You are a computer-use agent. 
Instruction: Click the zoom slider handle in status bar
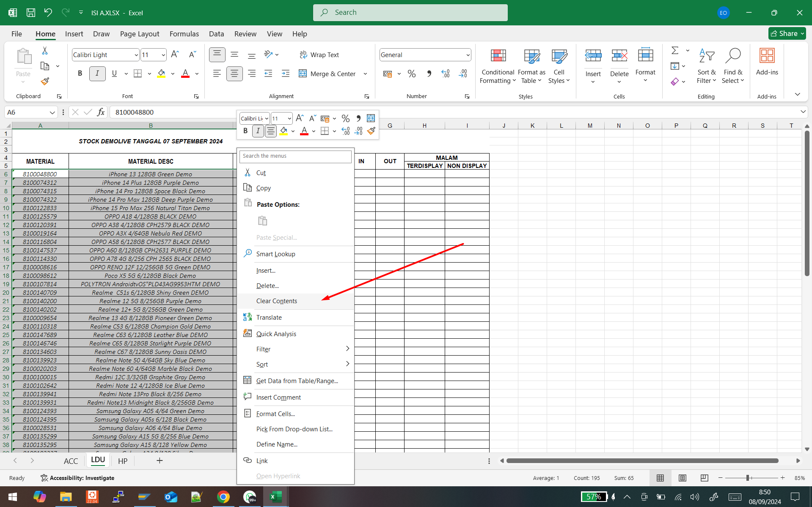748,478
